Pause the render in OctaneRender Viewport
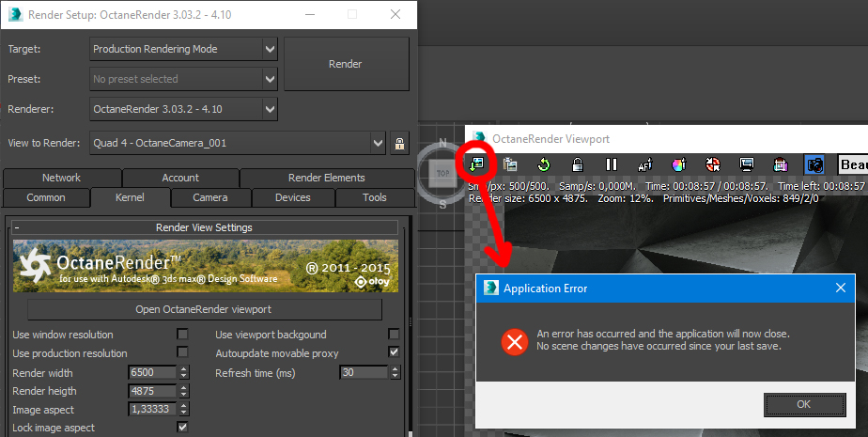The width and height of the screenshot is (868, 437). point(612,164)
